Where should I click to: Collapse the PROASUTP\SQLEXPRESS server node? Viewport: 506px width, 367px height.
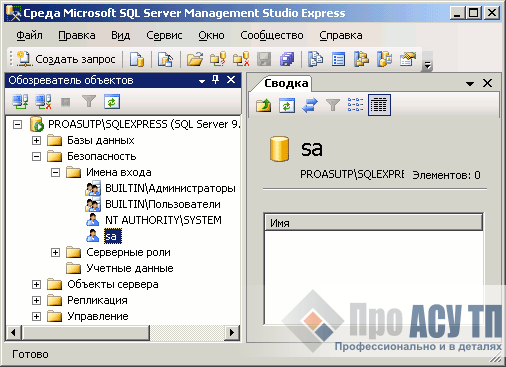coord(17,124)
